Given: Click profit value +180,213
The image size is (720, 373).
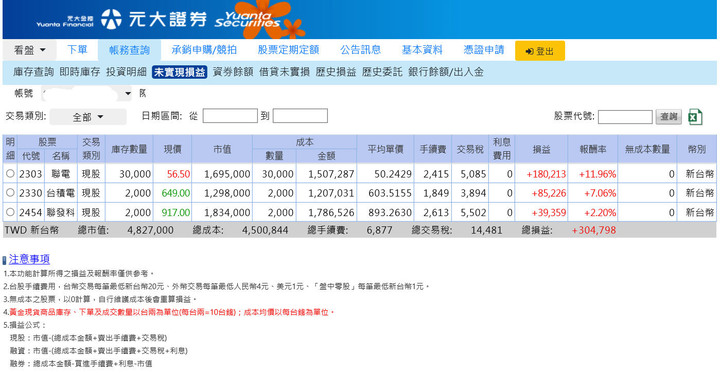Looking at the screenshot, I should point(546,175).
